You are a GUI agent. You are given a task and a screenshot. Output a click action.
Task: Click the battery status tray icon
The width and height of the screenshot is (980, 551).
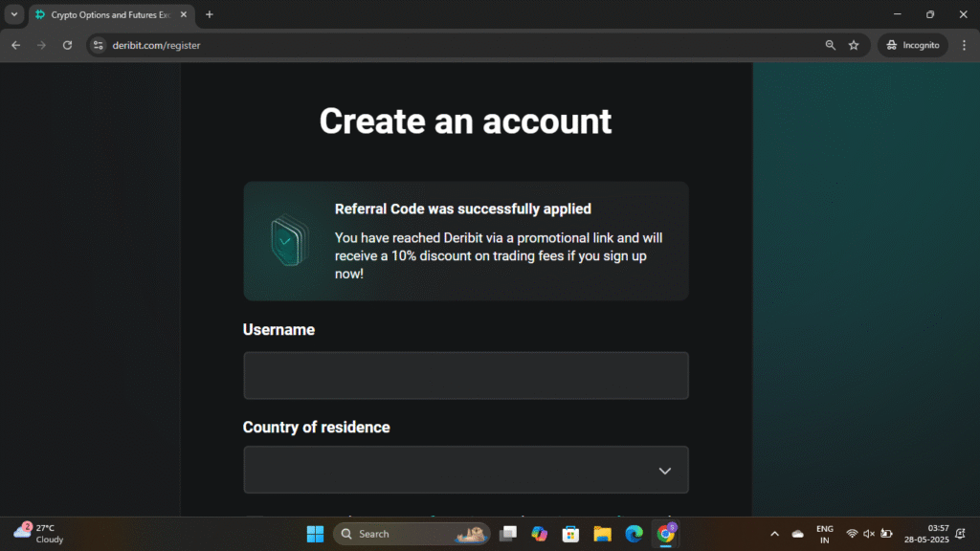[886, 534]
